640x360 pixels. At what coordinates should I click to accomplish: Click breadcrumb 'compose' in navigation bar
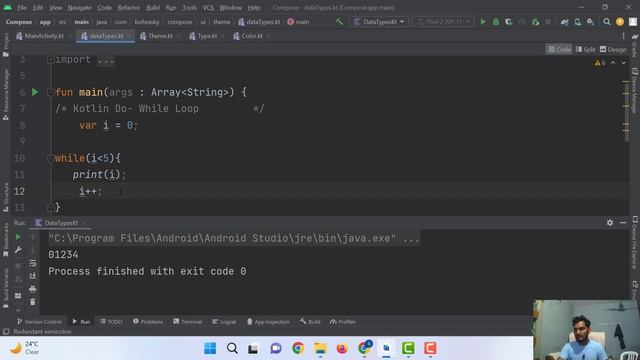[180, 22]
